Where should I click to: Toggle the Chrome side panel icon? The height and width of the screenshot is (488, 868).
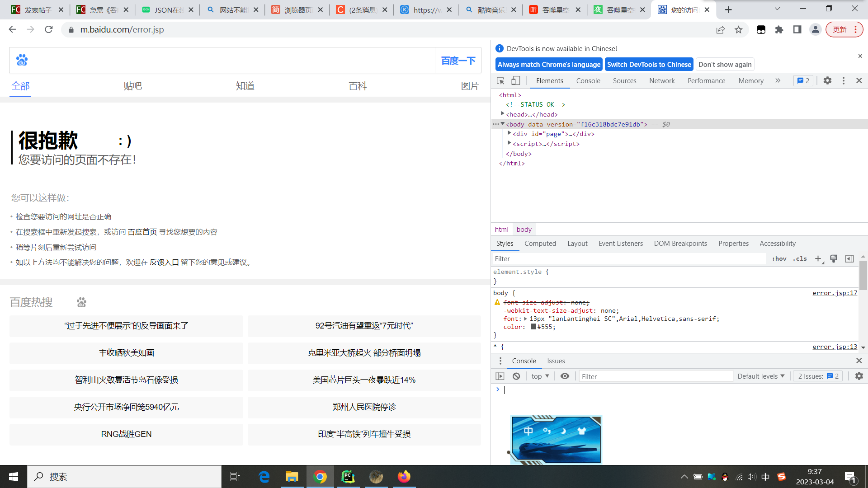pos(797,29)
